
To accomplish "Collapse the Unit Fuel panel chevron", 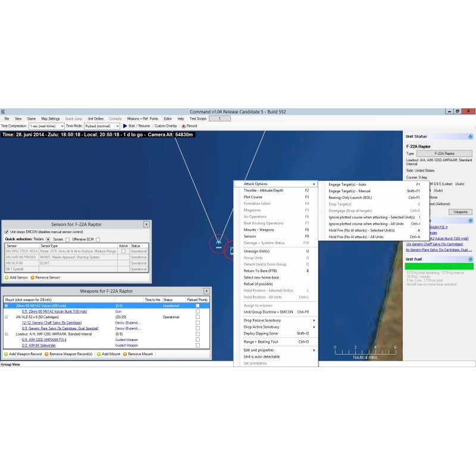I will coord(470,259).
